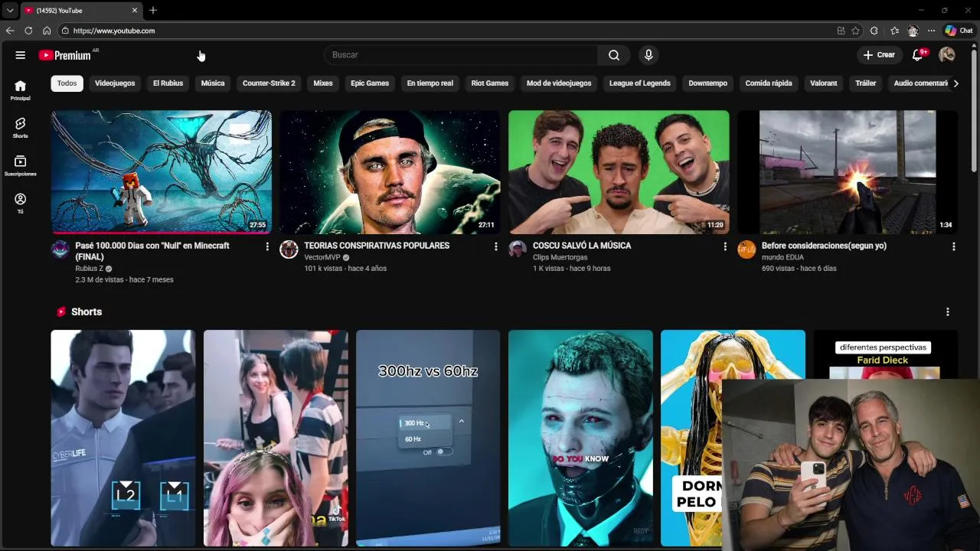
Task: Select the League of Legends chip
Action: pyautogui.click(x=640, y=83)
